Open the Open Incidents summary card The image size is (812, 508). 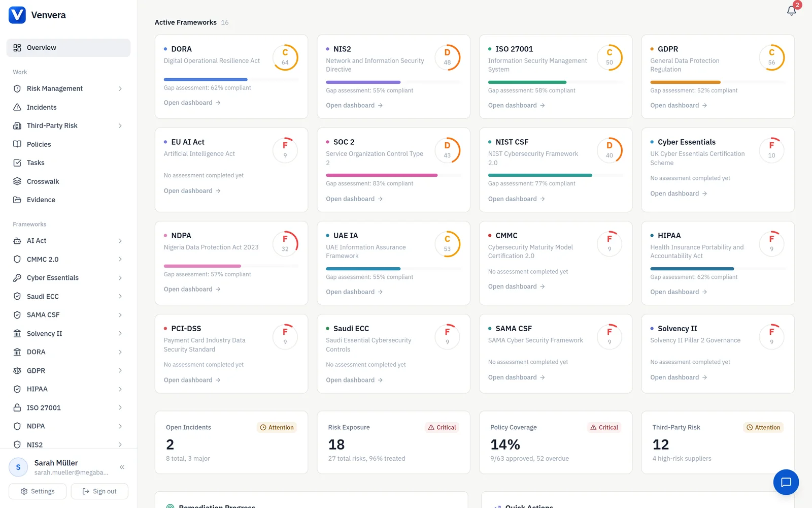click(x=231, y=442)
